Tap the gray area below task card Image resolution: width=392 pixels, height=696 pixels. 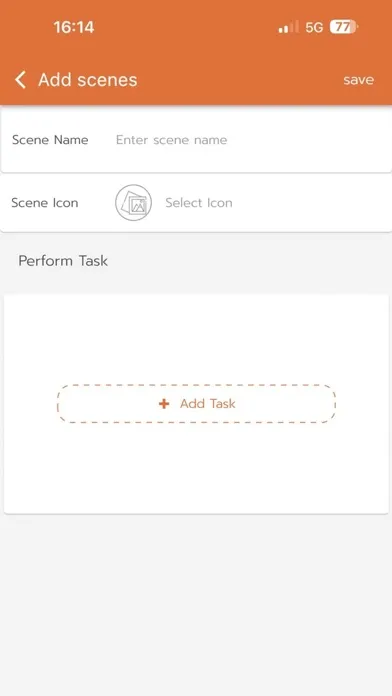click(x=196, y=604)
